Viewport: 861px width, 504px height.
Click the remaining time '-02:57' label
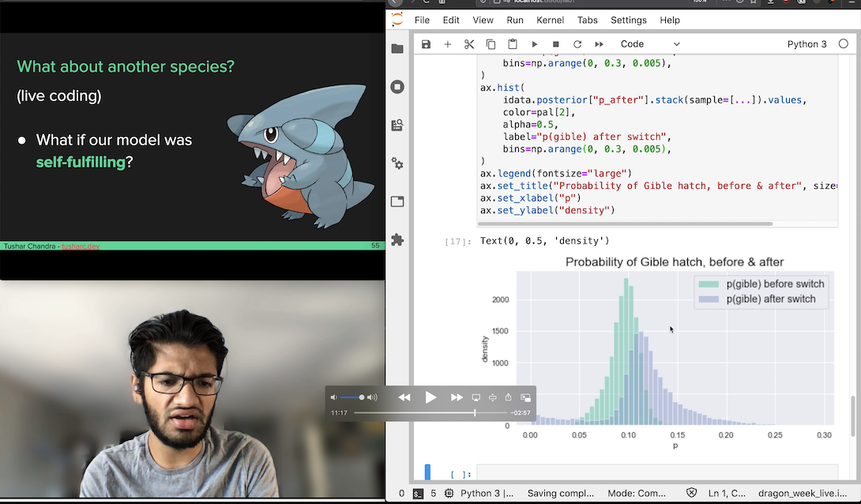click(520, 412)
